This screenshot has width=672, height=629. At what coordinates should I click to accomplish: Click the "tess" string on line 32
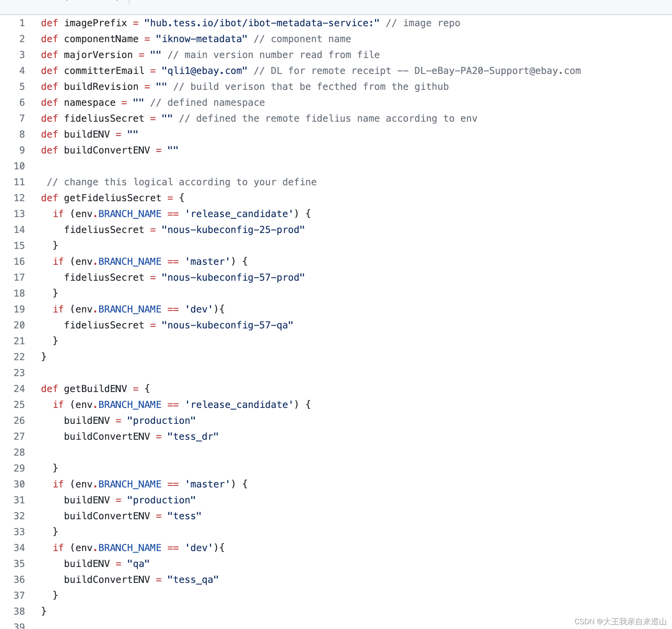tap(185, 516)
